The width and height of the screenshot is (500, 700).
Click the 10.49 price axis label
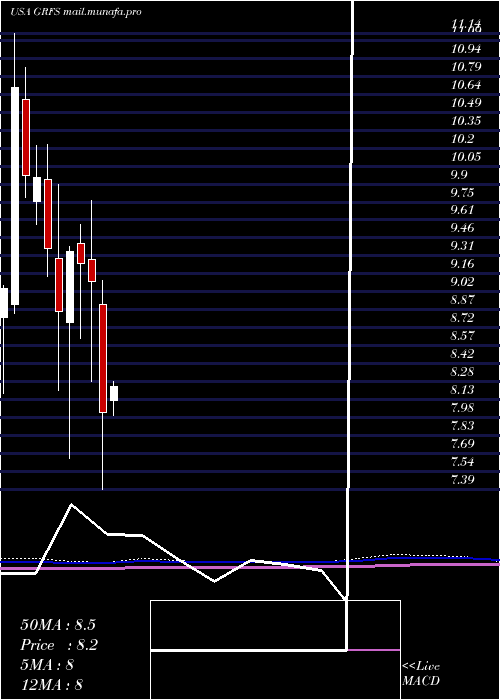point(466,103)
